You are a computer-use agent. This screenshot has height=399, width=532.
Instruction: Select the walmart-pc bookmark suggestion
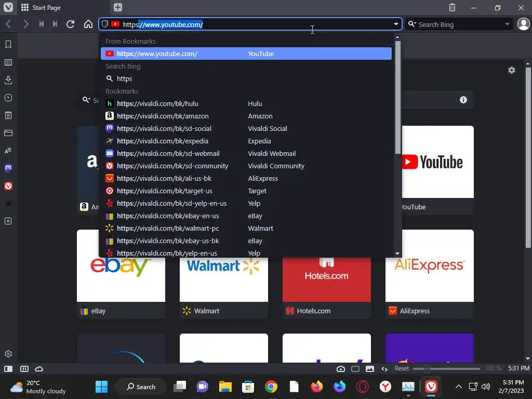click(246, 229)
